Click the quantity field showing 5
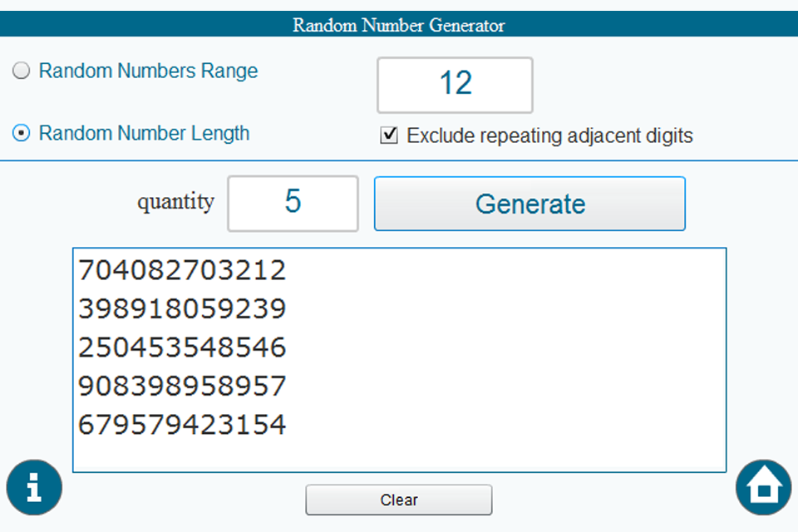The width and height of the screenshot is (798, 532). [x=293, y=203]
